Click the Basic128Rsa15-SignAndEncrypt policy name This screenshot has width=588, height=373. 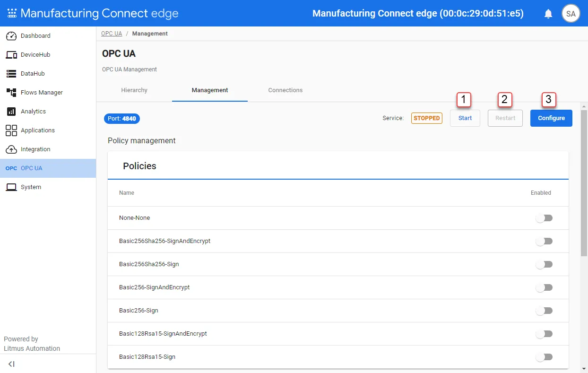click(x=163, y=334)
